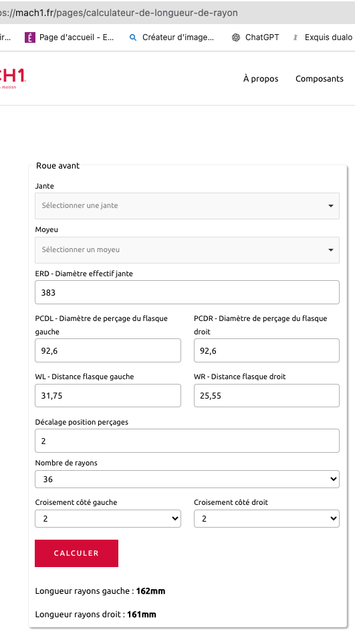This screenshot has height=644, width=355.
Task: Focus the PCDR flasque droit field
Action: tap(267, 350)
